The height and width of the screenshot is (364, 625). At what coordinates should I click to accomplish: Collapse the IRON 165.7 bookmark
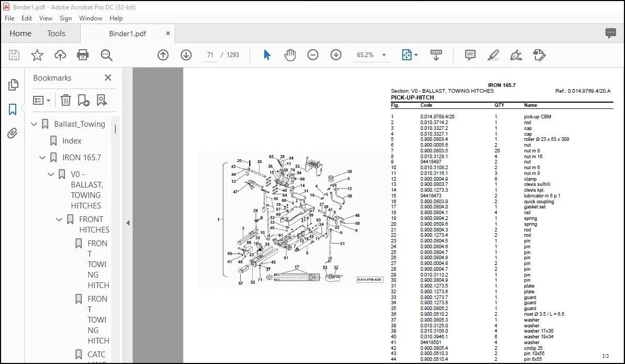tap(42, 158)
